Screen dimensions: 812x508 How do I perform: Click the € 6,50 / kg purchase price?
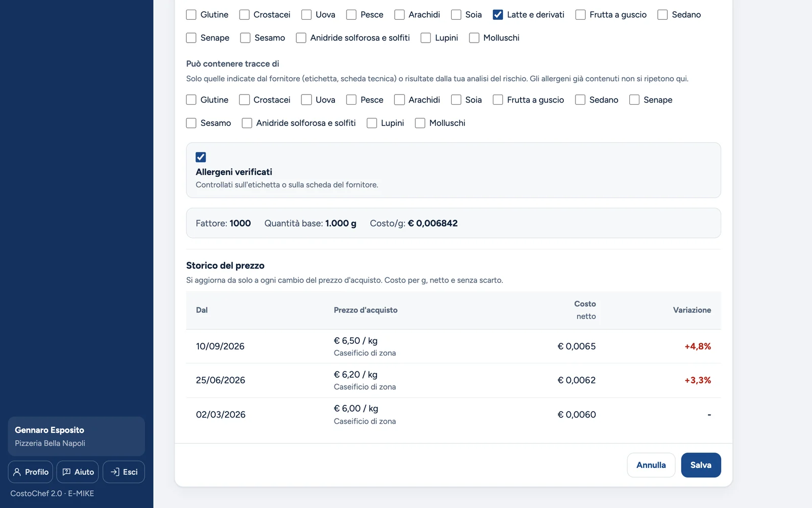click(x=356, y=340)
